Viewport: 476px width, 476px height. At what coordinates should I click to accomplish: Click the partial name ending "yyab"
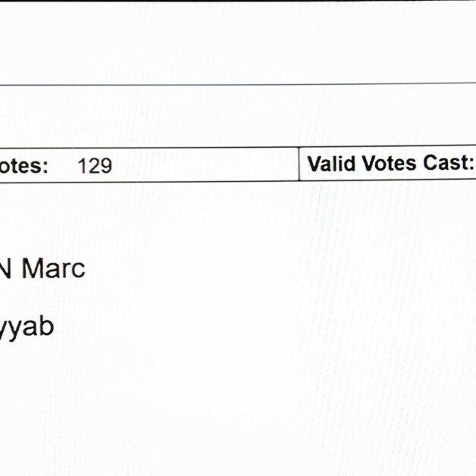(27, 328)
